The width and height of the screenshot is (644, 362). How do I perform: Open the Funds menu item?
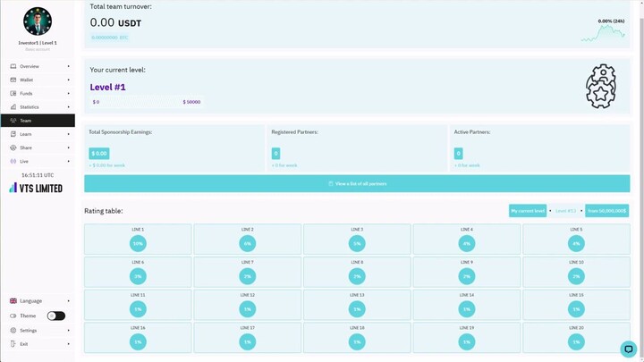pyautogui.click(x=38, y=93)
